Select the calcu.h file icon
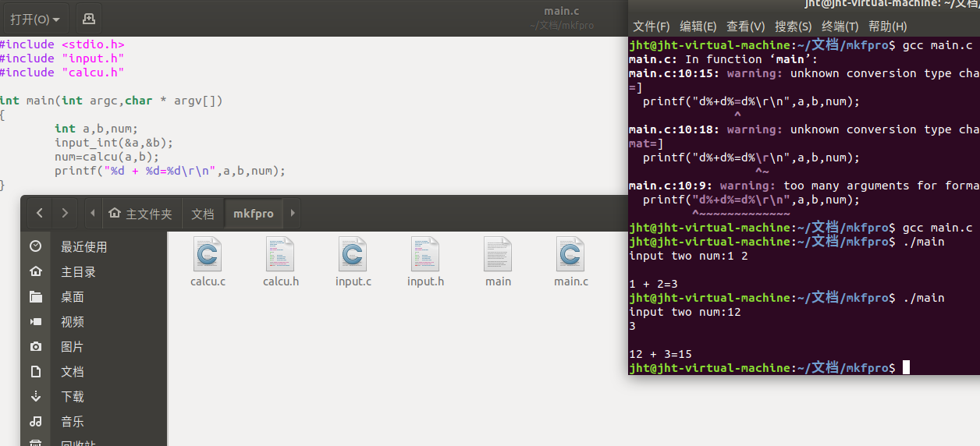This screenshot has height=446, width=980. coord(280,254)
